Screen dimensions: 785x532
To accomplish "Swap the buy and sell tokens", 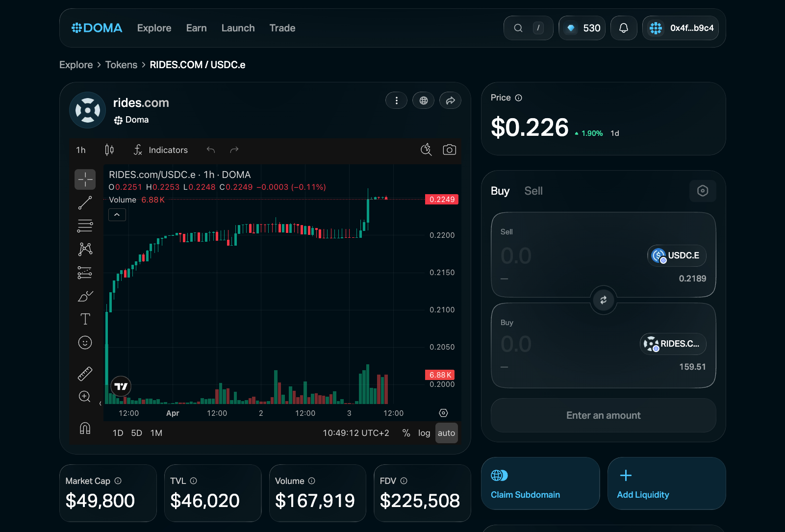I will [x=604, y=300].
